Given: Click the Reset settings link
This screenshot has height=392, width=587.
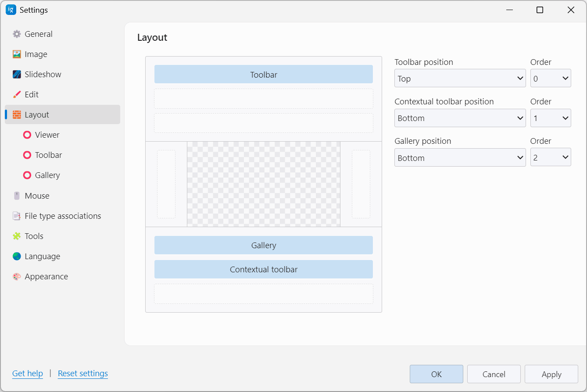Looking at the screenshot, I should pos(83,374).
